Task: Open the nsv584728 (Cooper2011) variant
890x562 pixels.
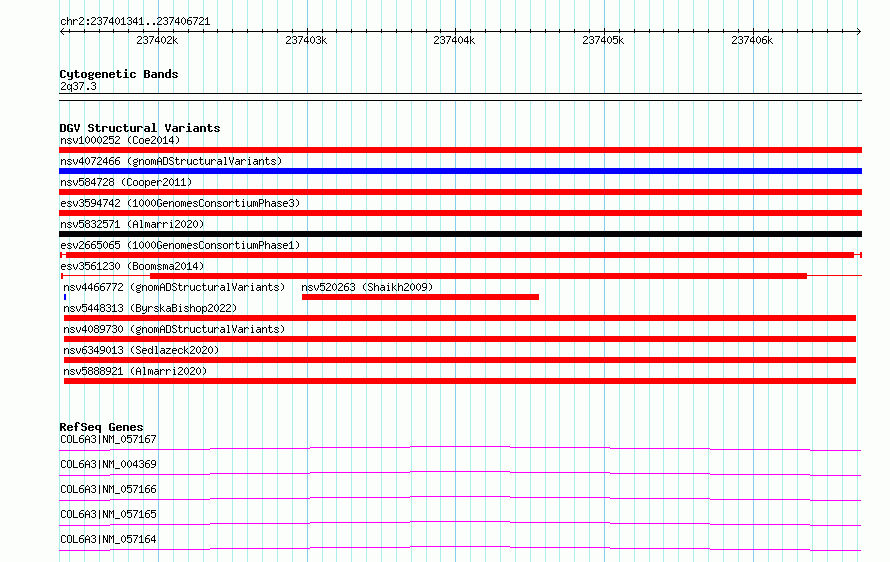Action: pyautogui.click(x=126, y=182)
